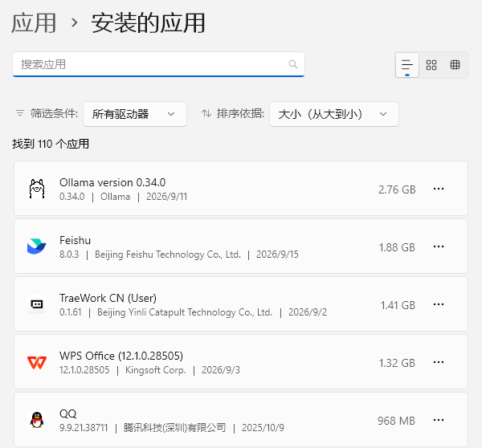Open more options for Feishu

(439, 246)
